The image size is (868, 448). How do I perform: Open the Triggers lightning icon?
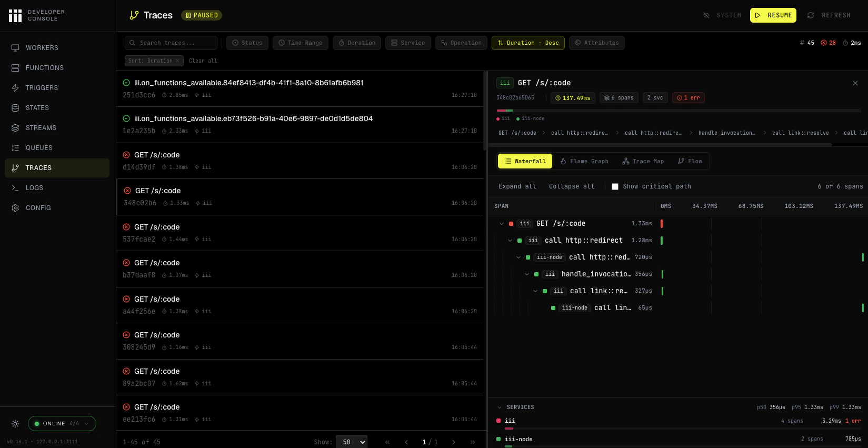[x=15, y=88]
